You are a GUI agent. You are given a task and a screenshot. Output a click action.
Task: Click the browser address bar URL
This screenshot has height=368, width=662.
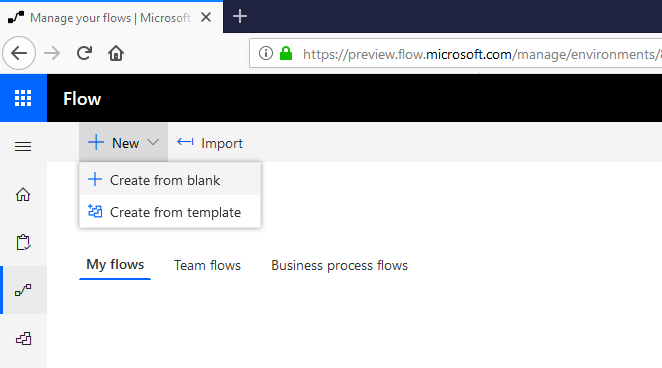point(481,54)
